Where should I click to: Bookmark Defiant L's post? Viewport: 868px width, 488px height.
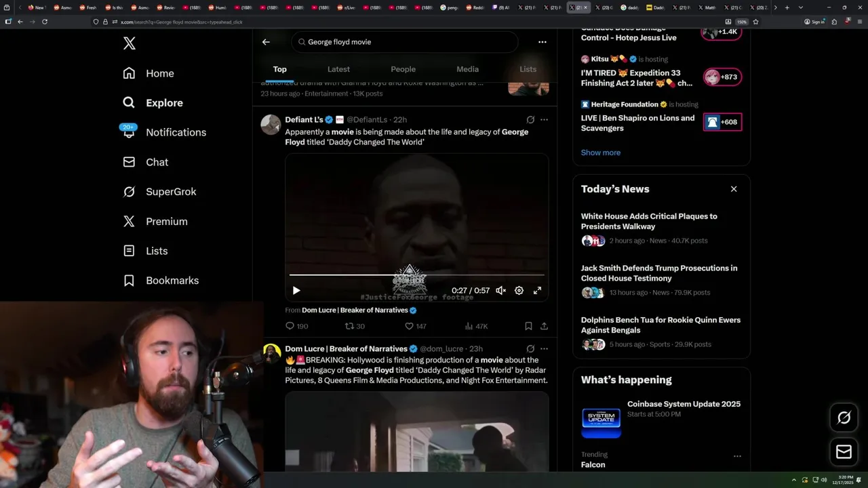point(528,326)
